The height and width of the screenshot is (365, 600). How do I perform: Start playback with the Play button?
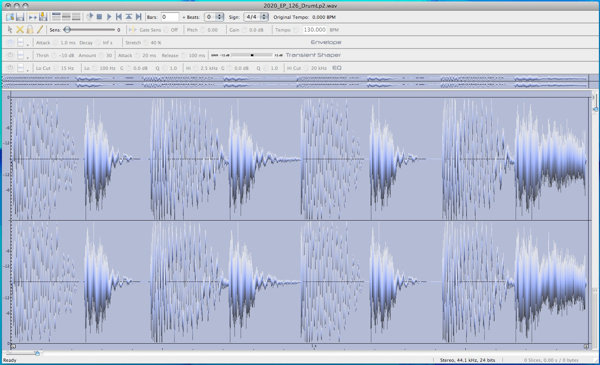[109, 17]
